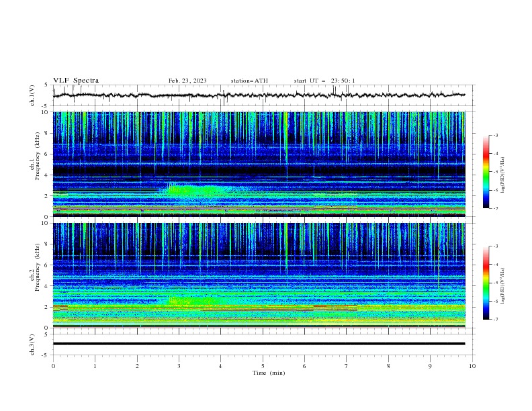Click the 'ch.3(V)' axis label
Image resolution: width=532 pixels, height=411 pixels.
point(32,345)
